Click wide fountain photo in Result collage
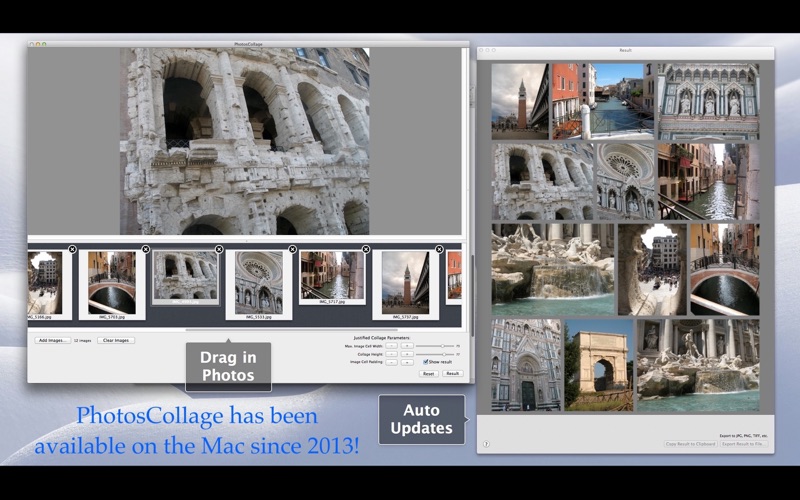 tap(553, 269)
